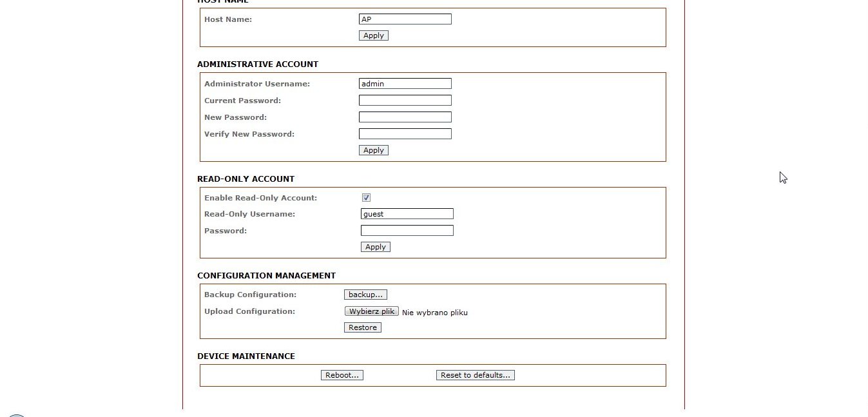
Task: Click the 'Upload Configuration:' label
Action: tap(249, 311)
